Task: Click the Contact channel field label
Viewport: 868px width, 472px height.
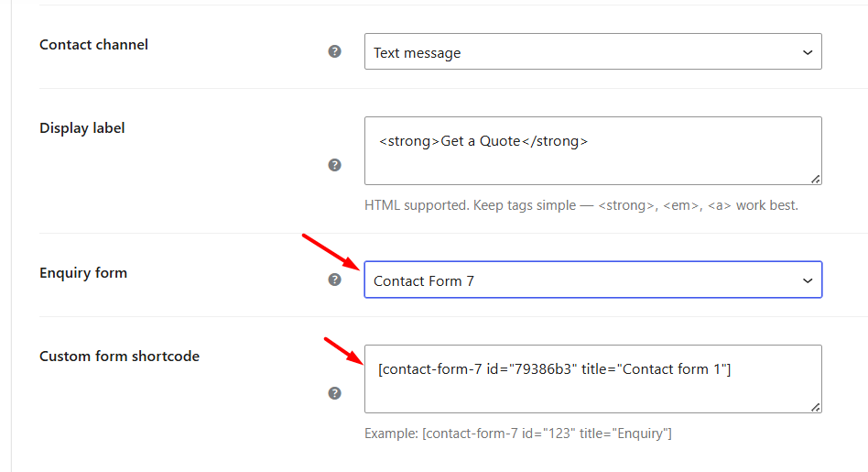Action: [x=93, y=45]
